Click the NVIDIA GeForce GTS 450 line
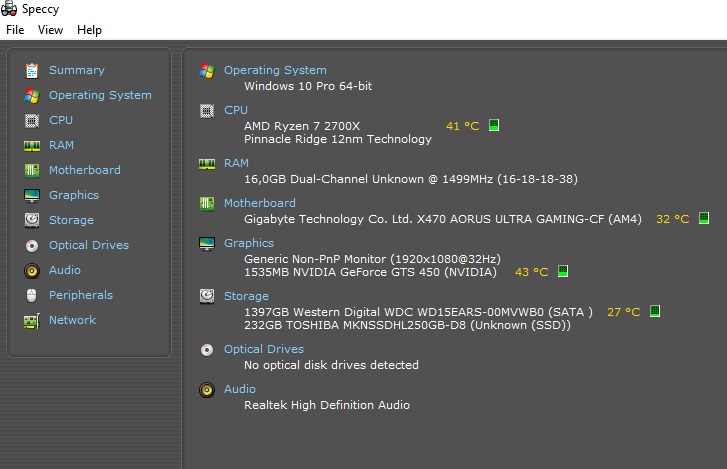Screen dimensions: 727x469 pyautogui.click(x=370, y=272)
